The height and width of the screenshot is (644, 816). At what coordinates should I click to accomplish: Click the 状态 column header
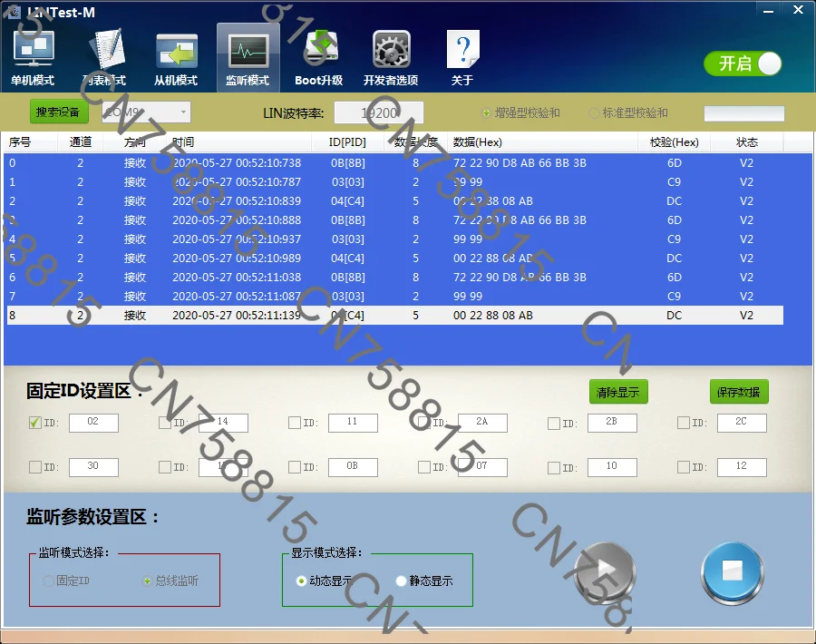tap(747, 142)
